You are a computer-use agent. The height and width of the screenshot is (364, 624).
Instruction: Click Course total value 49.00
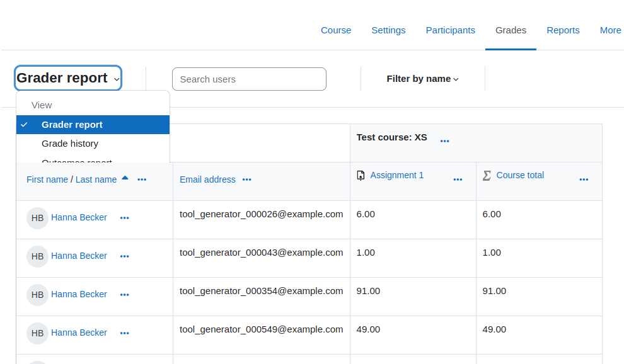(x=494, y=330)
